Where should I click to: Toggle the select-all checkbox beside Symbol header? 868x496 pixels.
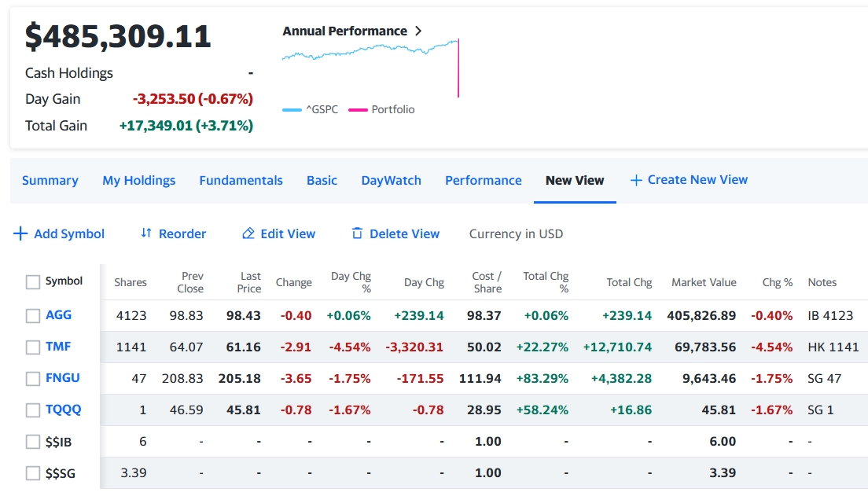click(32, 281)
